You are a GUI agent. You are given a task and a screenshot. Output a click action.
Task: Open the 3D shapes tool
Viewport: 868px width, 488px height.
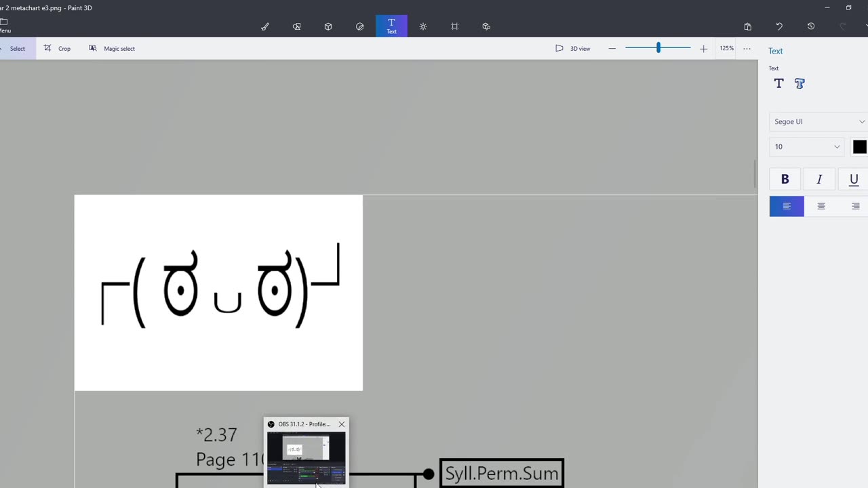click(328, 26)
